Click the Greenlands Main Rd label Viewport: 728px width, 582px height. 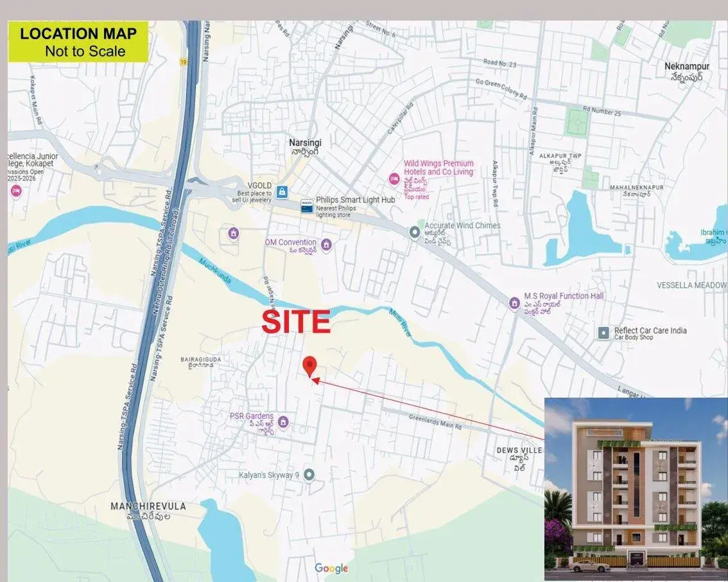click(435, 422)
